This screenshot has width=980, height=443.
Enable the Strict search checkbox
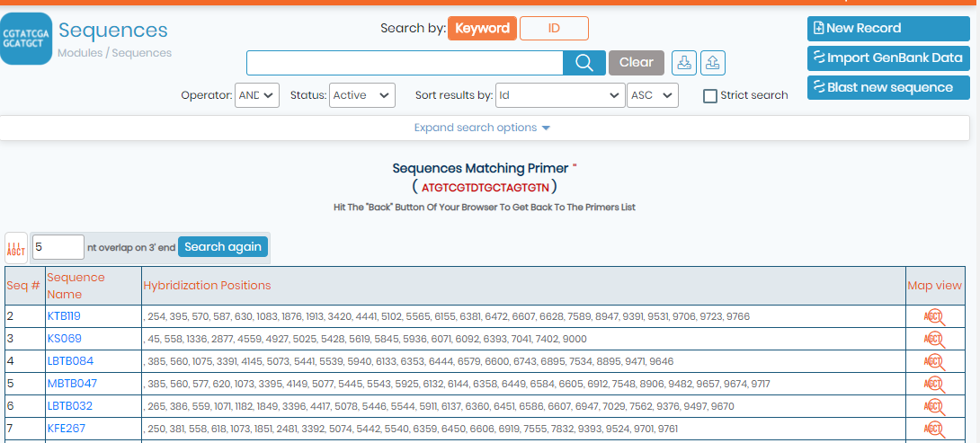point(710,95)
